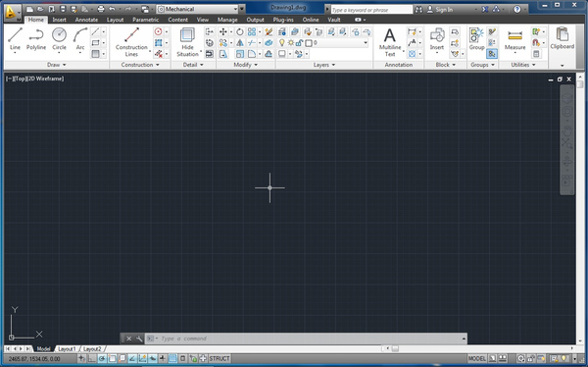Click the [Top] view control label

(x=21, y=79)
